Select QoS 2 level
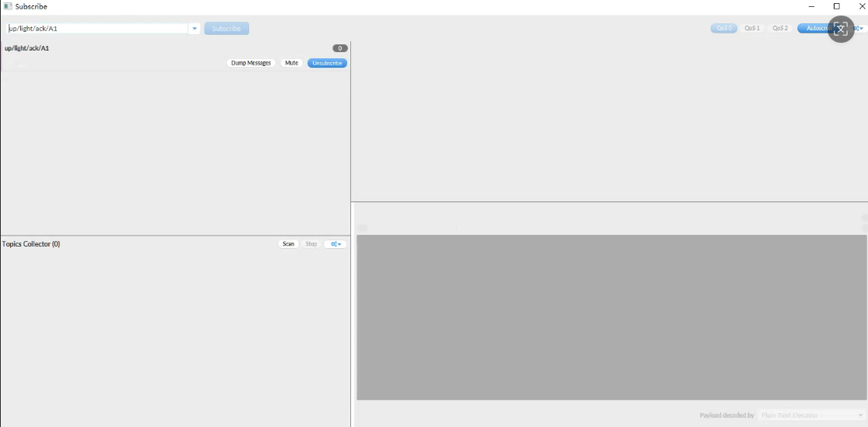Image resolution: width=868 pixels, height=427 pixels. [779, 29]
